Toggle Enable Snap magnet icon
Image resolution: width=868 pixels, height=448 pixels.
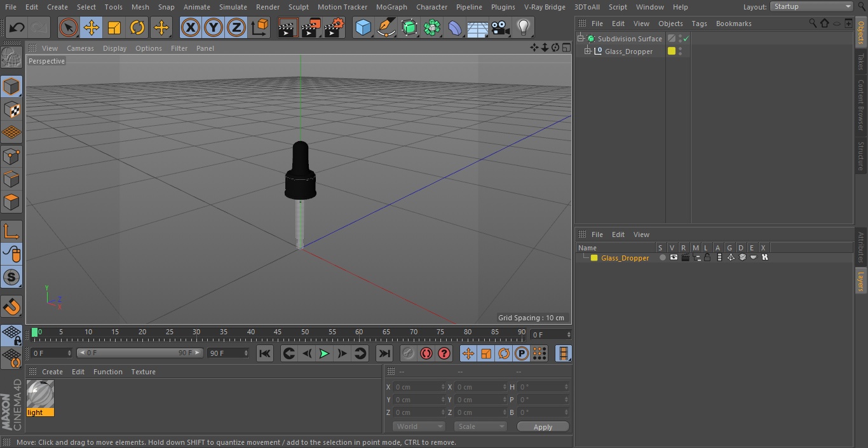coord(11,306)
